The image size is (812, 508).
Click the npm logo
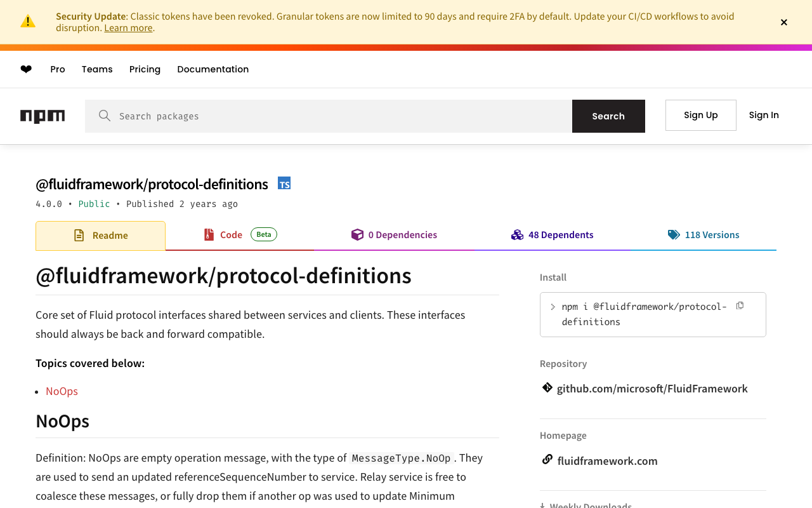pos(43,116)
